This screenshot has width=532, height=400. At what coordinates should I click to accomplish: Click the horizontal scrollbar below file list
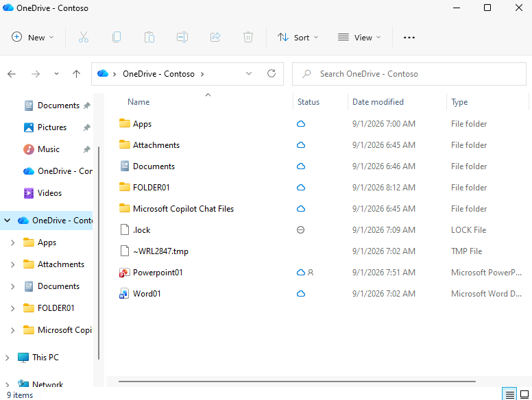[297, 382]
